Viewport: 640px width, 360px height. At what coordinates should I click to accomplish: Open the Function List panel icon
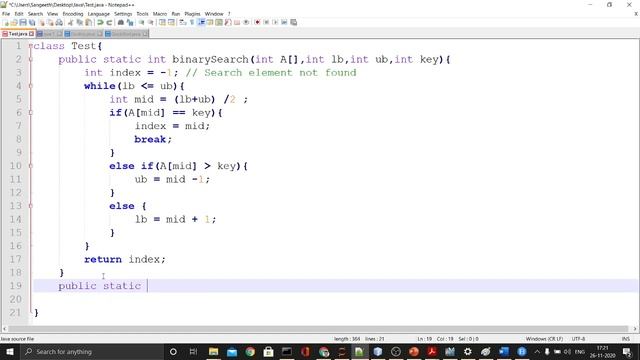[228, 22]
